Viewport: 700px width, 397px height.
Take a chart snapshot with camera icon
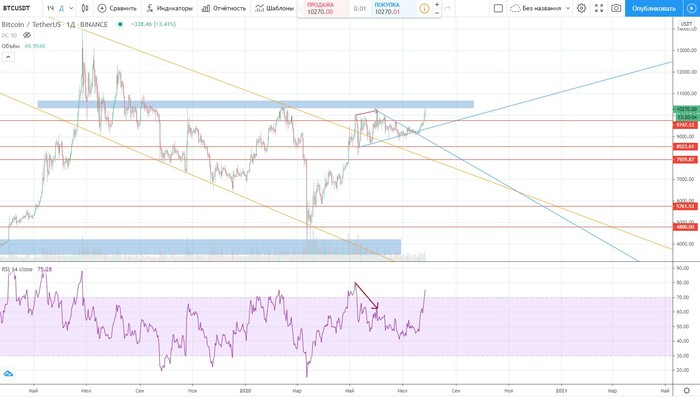(616, 8)
